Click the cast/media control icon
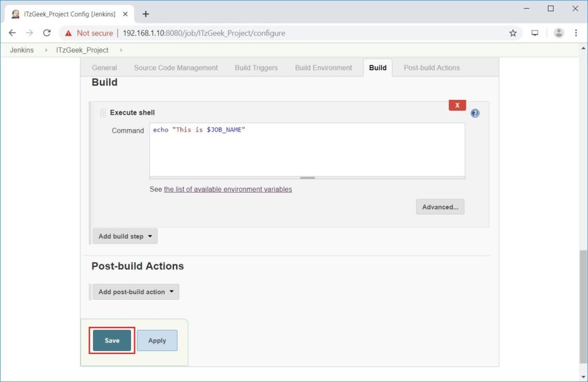Screen dimensions: 588x382 point(535,33)
